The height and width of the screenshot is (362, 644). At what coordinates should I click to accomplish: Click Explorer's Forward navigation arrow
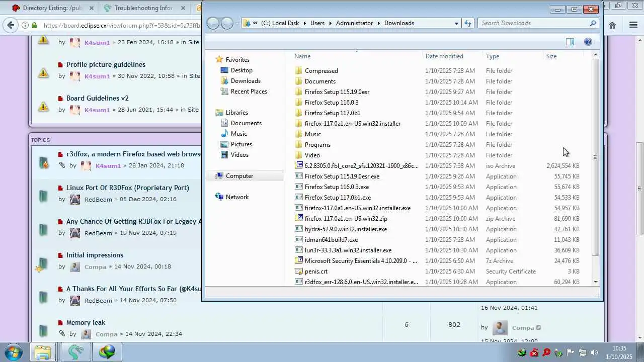(227, 23)
